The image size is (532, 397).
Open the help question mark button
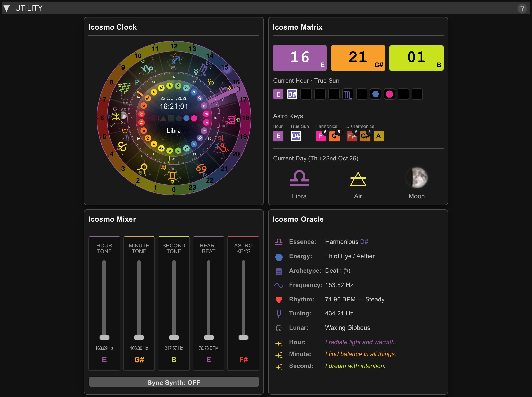pos(522,8)
